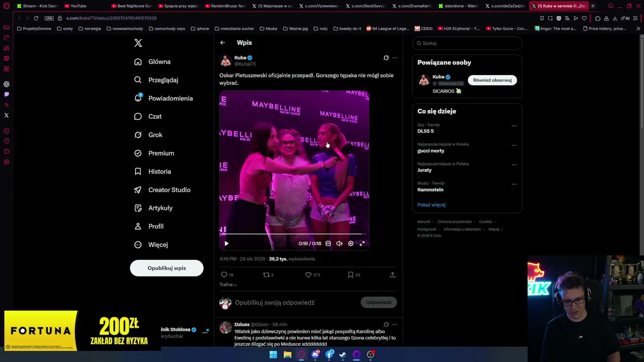
Task: Open Opera sidebar settings gear
Action: [x=7, y=162]
